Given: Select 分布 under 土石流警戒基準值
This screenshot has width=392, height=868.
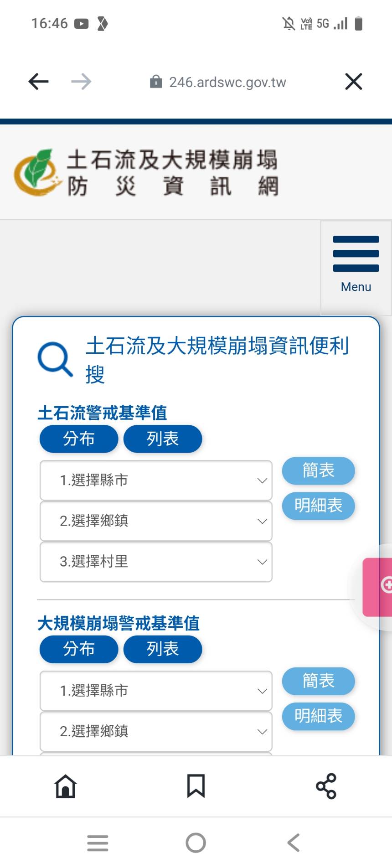Looking at the screenshot, I should [x=79, y=439].
